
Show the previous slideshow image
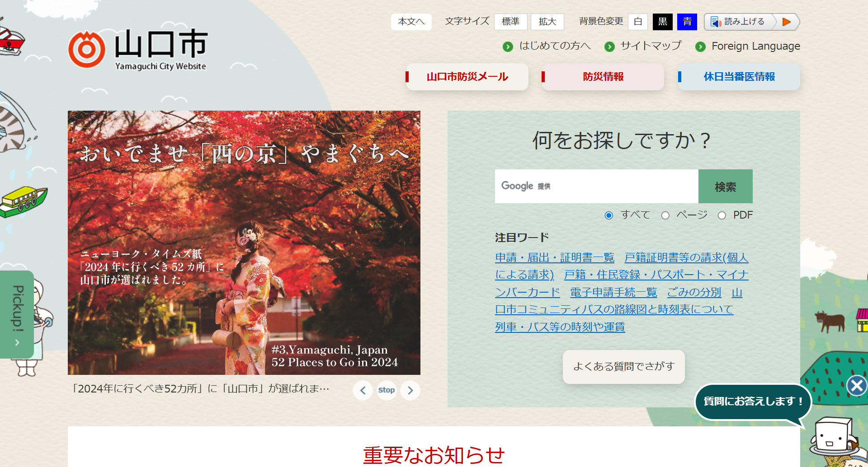(363, 390)
